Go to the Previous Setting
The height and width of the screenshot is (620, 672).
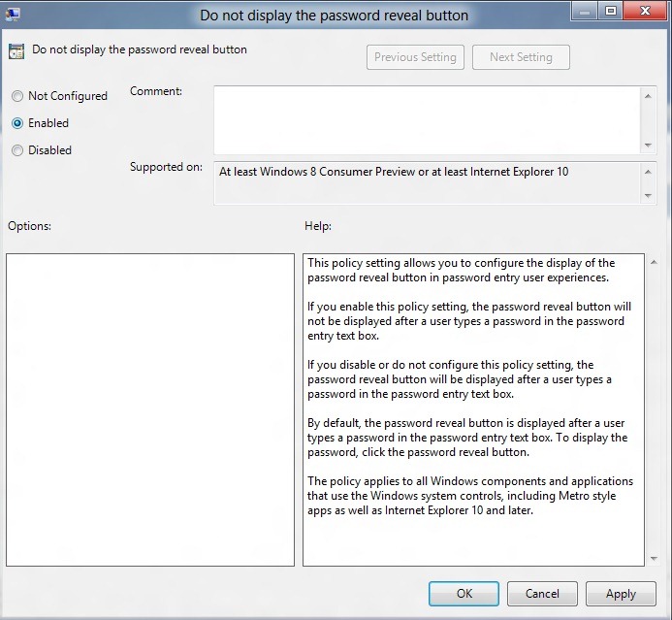[x=416, y=57]
